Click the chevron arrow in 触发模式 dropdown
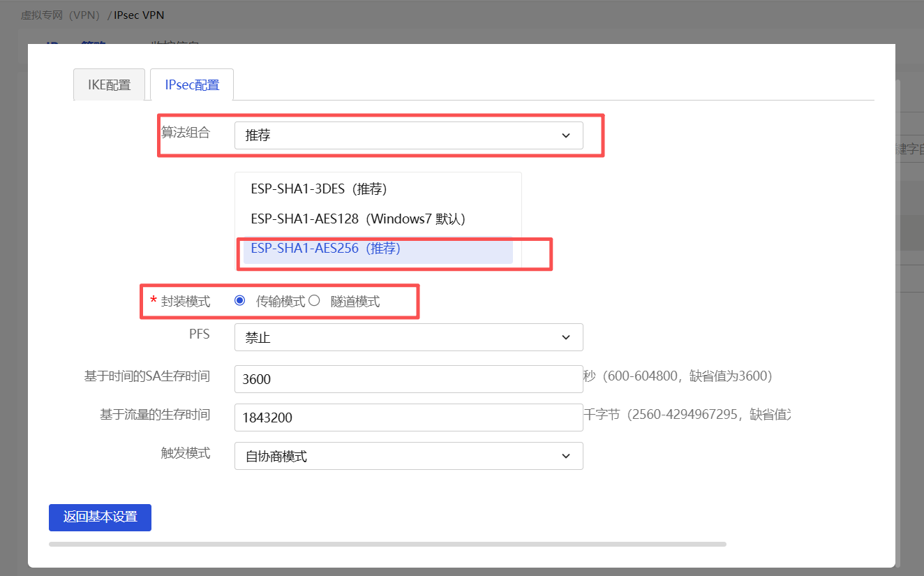Viewport: 924px width, 576px height. (565, 457)
